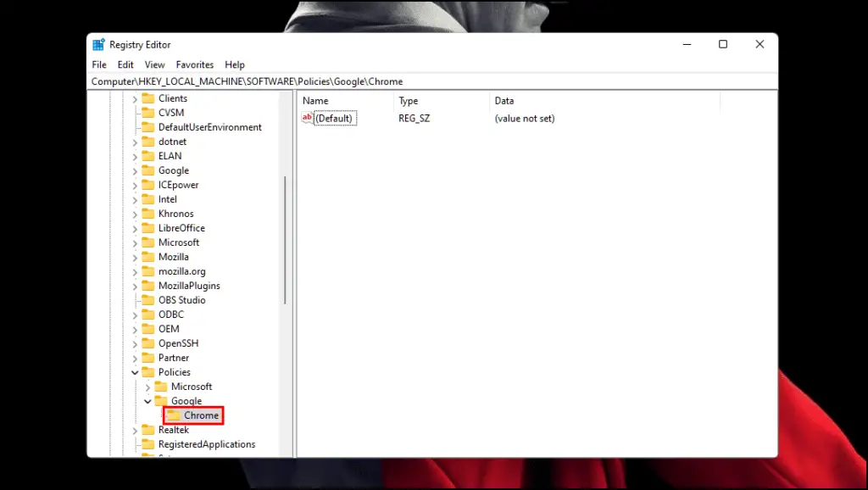This screenshot has width=868, height=490.
Task: Click the open folder icon of the Chrome key
Action: pos(174,415)
